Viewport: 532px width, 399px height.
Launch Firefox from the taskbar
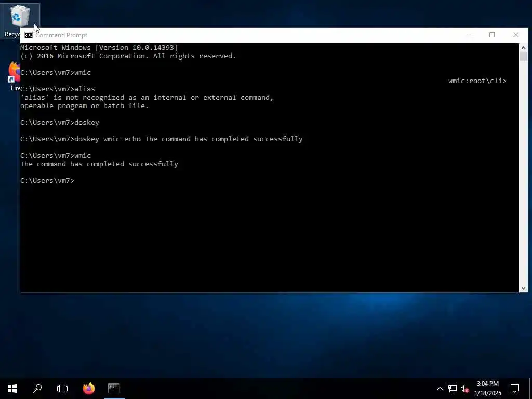[x=89, y=389]
